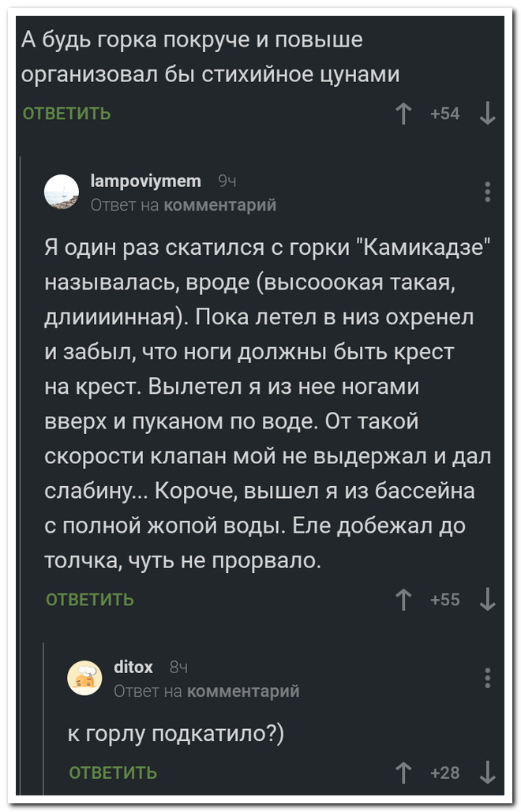Upvote the top comment with +54 rating
Viewport: 521px width, 812px height.
pos(403,114)
